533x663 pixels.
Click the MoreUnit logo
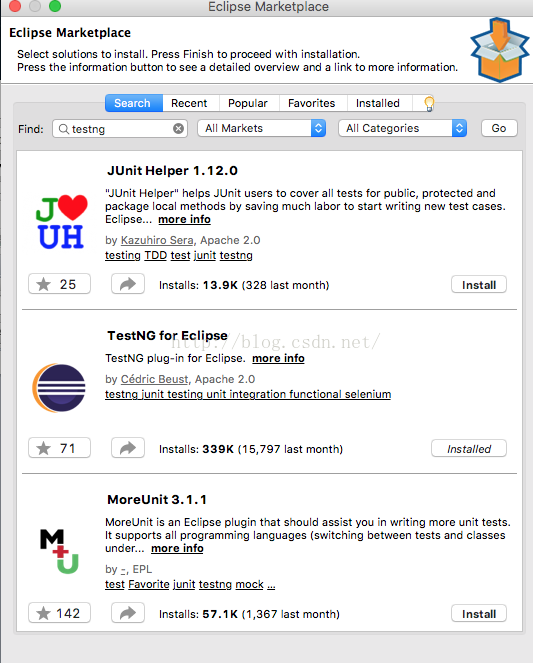[x=60, y=551]
